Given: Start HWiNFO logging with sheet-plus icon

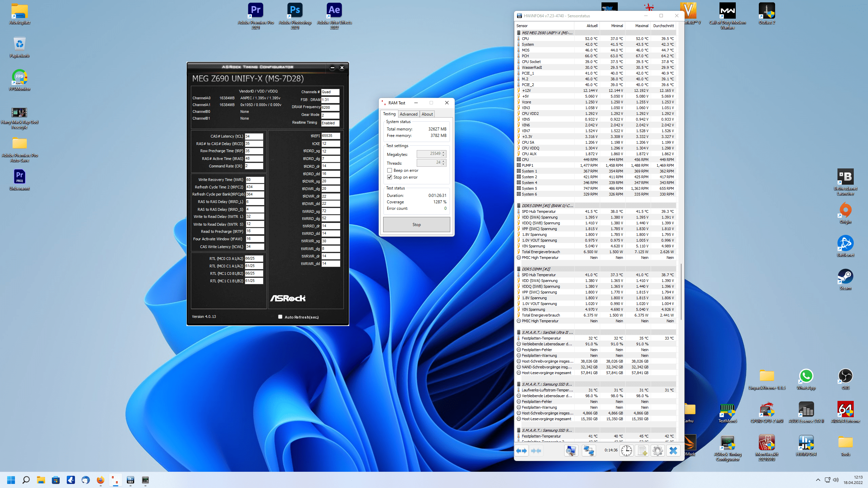Looking at the screenshot, I should coord(642,451).
